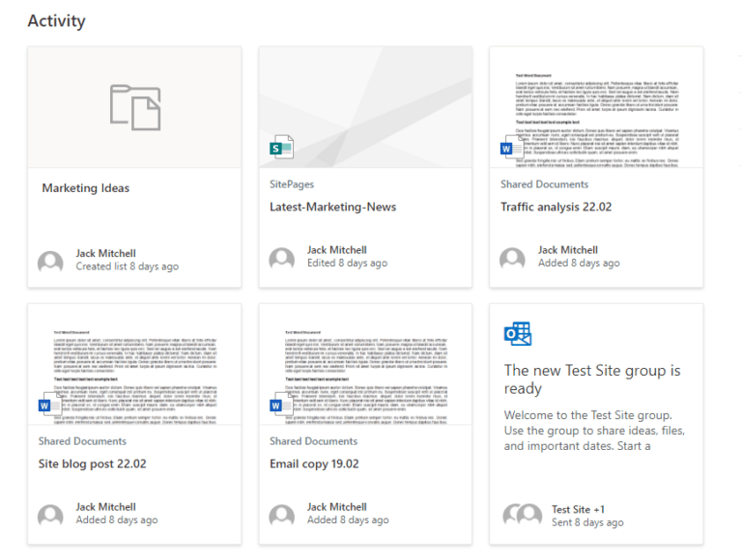Click Jack Mitchell name on Email copy card
The width and height of the screenshot is (742, 560).
337,507
